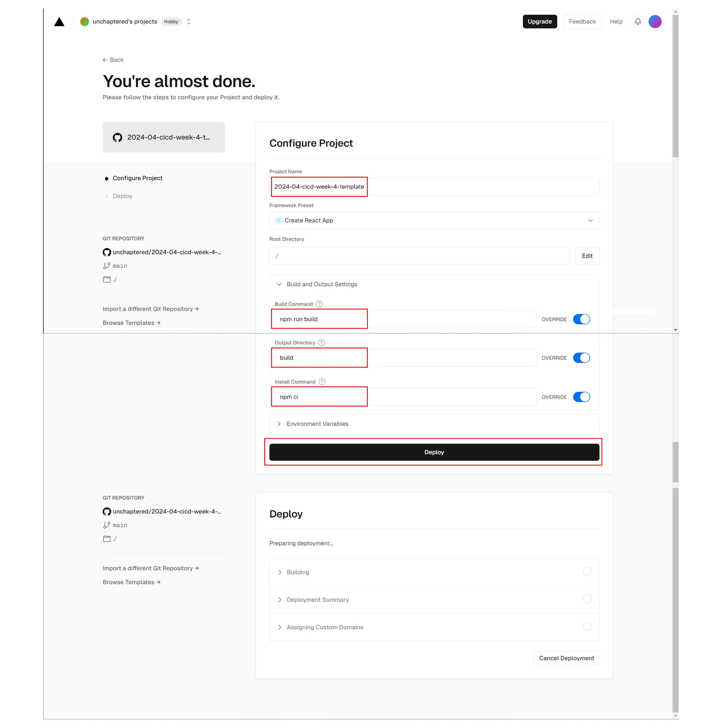This screenshot has height=728, width=722.
Task: Click the Install Command help icon
Action: point(322,382)
